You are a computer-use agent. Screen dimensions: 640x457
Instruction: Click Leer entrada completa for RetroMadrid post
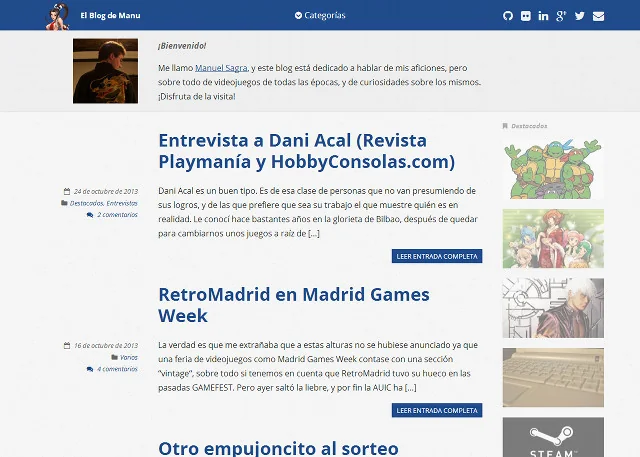point(437,410)
